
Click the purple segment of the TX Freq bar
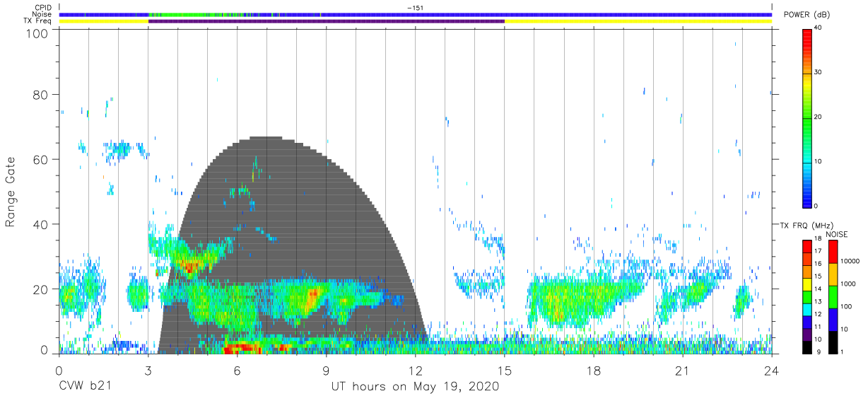pos(326,21)
